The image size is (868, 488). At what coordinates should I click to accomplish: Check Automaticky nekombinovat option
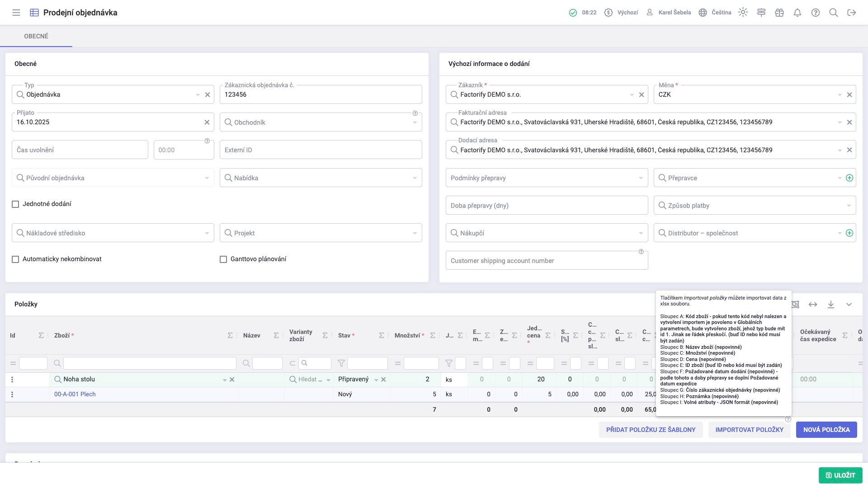click(15, 259)
